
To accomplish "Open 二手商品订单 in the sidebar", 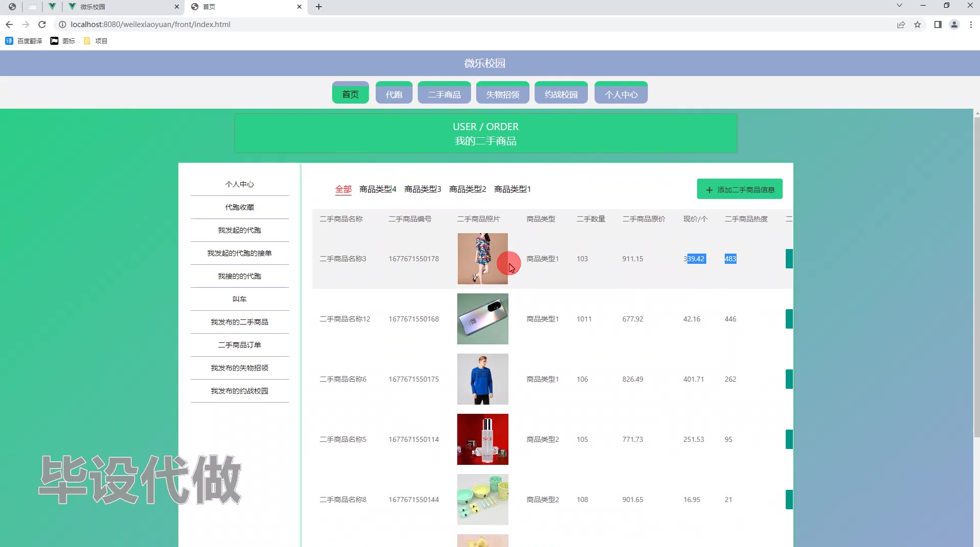I will (239, 345).
